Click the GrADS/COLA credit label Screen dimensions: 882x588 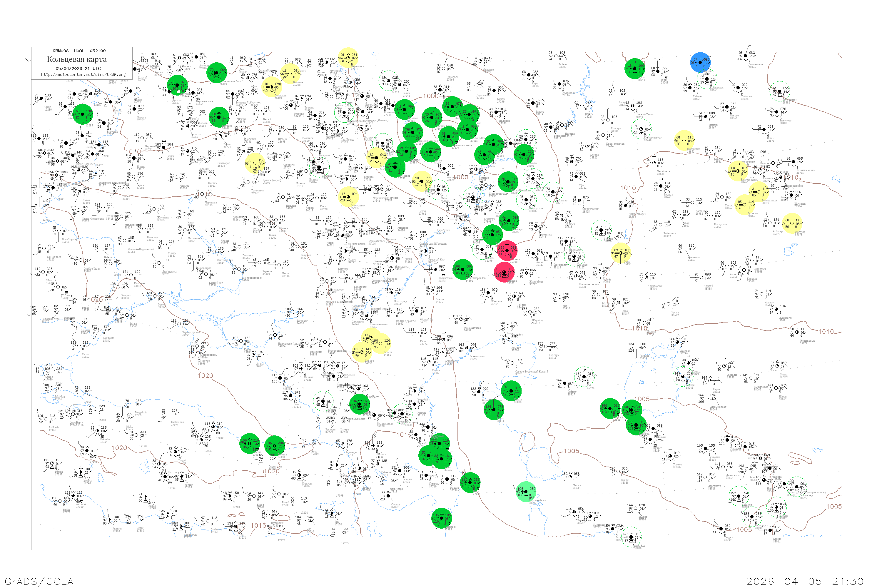point(39,581)
